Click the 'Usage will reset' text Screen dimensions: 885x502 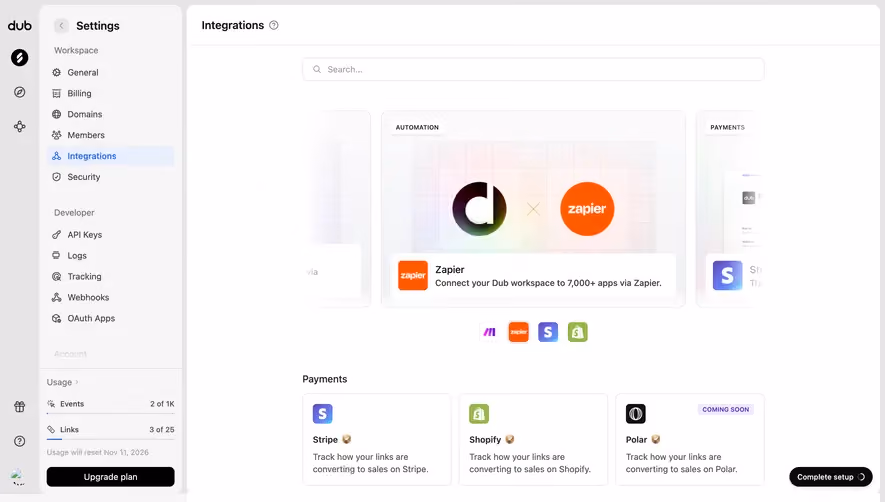pos(98,452)
